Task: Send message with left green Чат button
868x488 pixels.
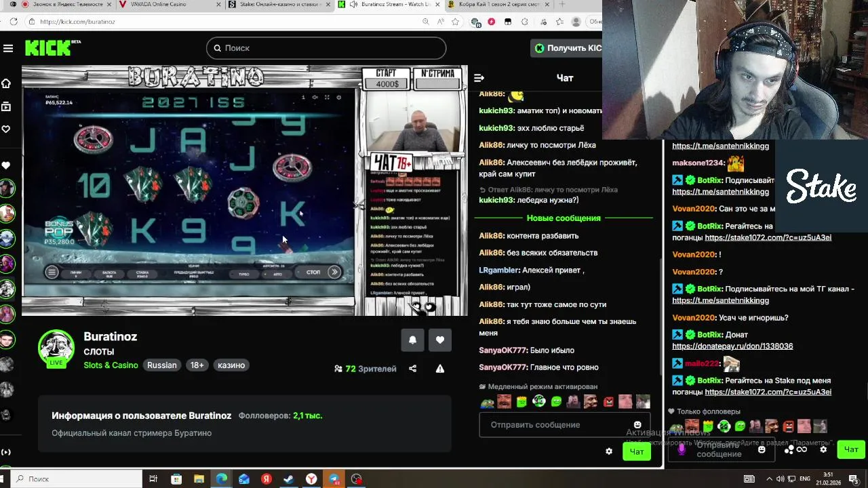Action: 637,451
